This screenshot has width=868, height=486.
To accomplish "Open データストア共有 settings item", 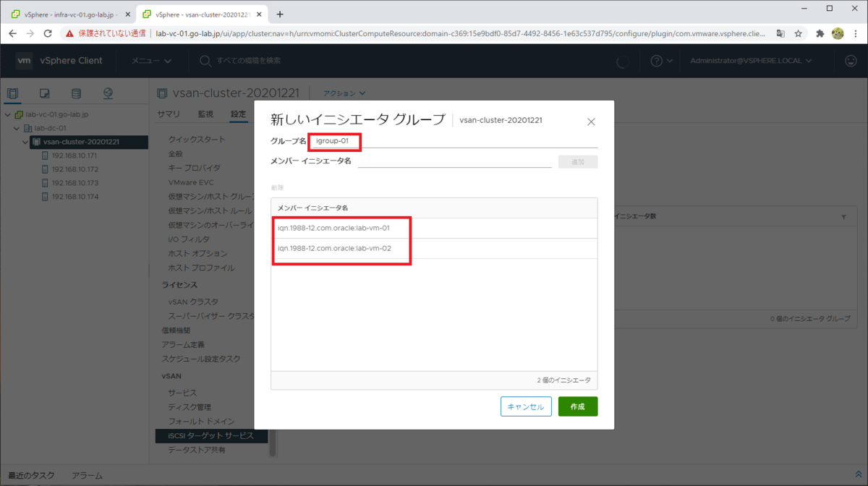I will coord(197,450).
